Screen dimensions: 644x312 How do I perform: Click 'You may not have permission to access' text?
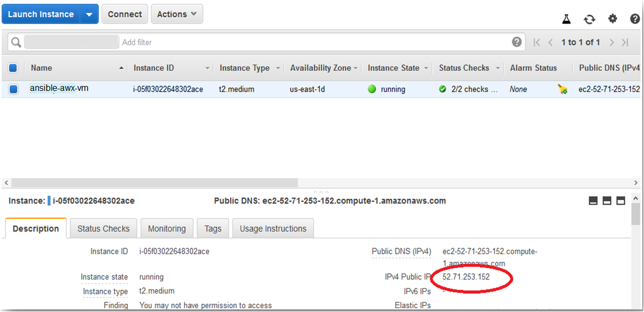coord(206,305)
